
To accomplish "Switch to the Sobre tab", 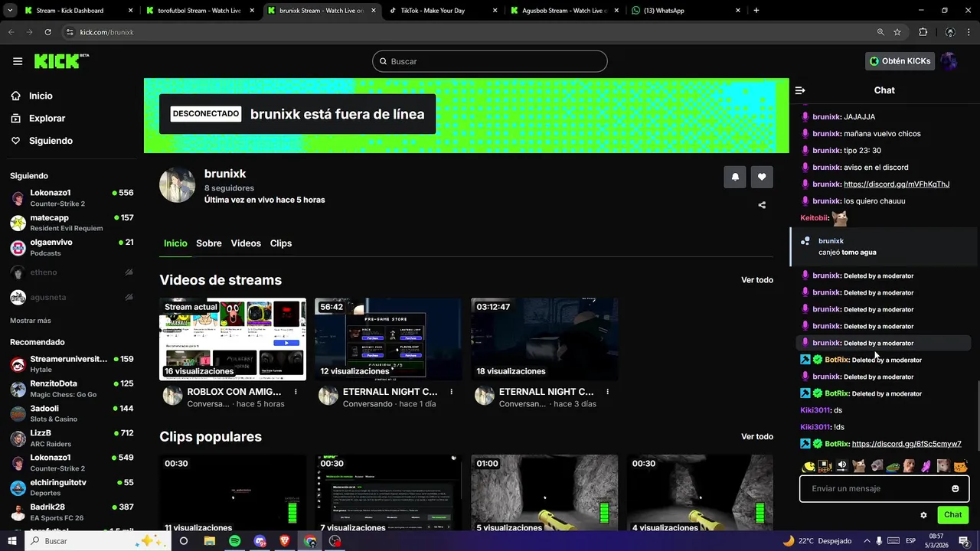I will [209, 243].
